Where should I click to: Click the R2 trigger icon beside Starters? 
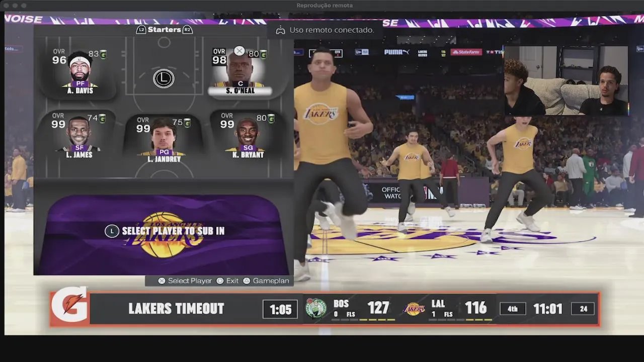[187, 30]
